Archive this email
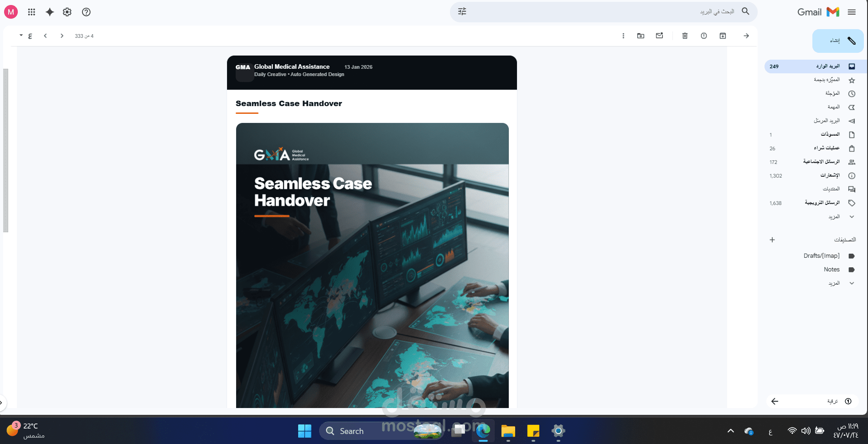The width and height of the screenshot is (868, 444). (x=723, y=36)
